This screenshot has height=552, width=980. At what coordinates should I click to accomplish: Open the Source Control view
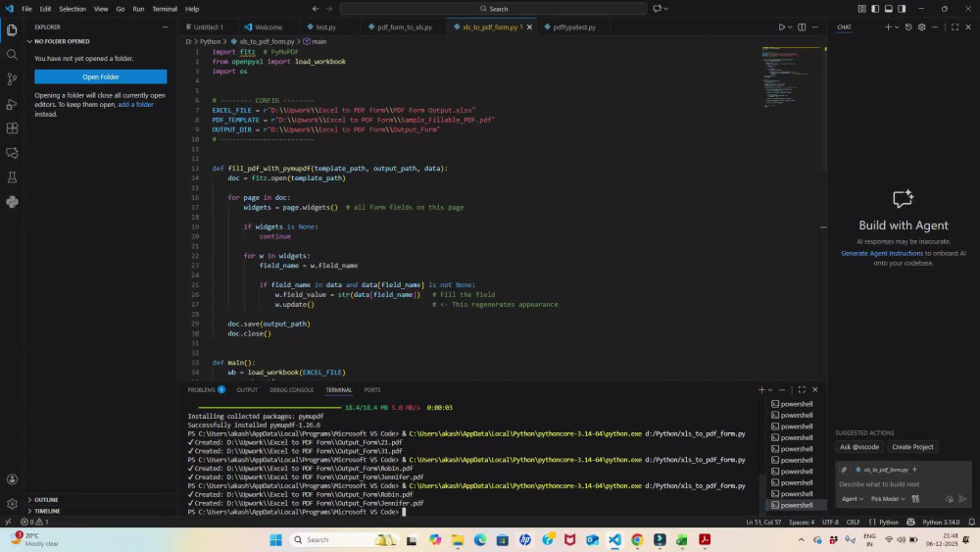pos(12,79)
